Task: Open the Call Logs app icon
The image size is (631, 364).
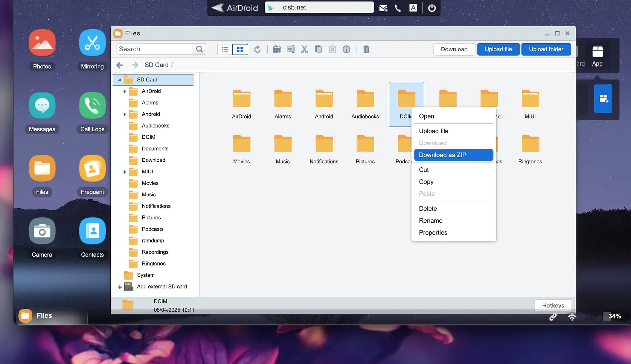Action: [x=92, y=106]
